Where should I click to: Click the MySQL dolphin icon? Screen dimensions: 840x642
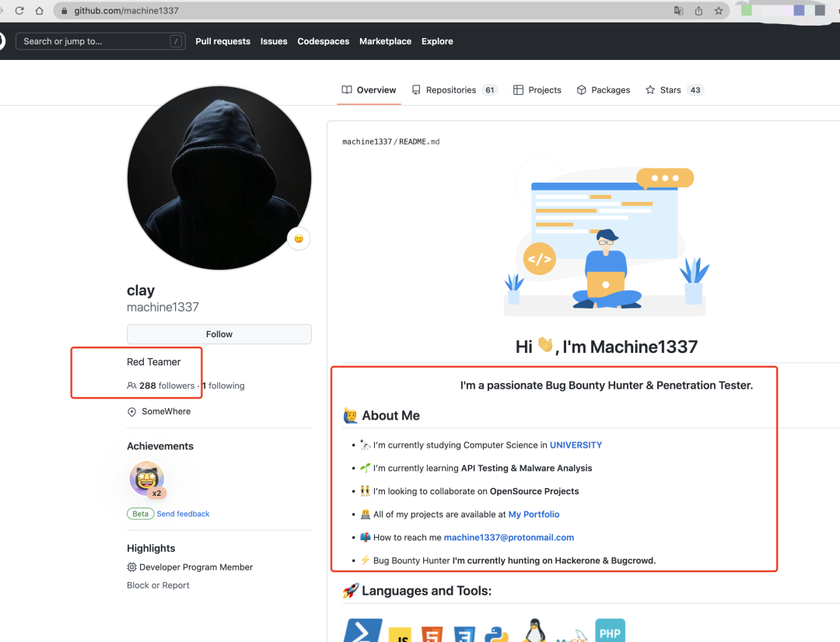572,635
